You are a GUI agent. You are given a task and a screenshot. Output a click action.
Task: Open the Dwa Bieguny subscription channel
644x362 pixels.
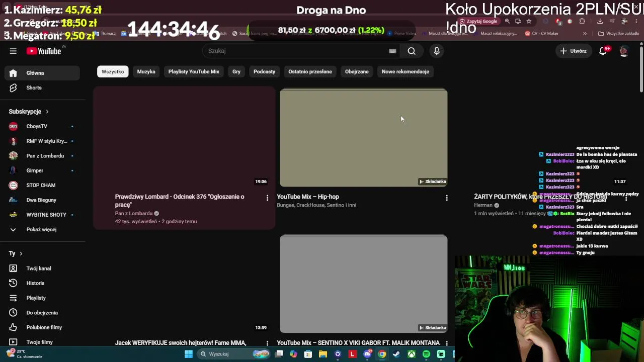point(42,200)
